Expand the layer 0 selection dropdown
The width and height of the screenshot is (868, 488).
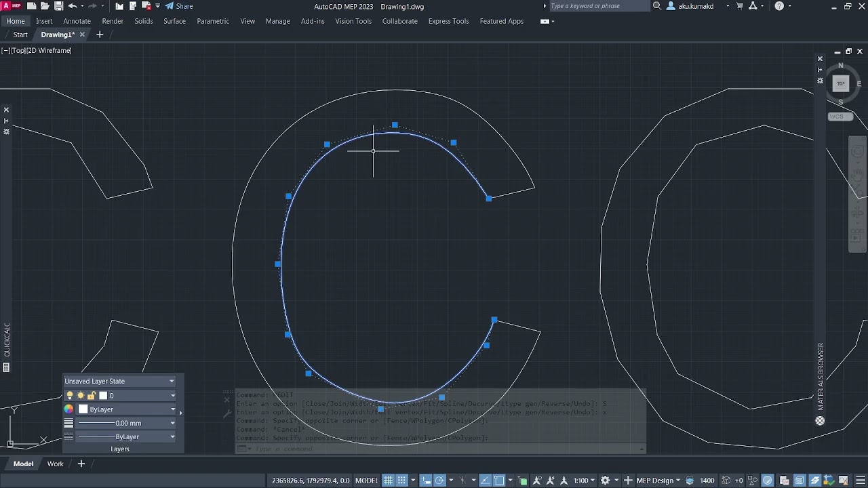(x=172, y=396)
